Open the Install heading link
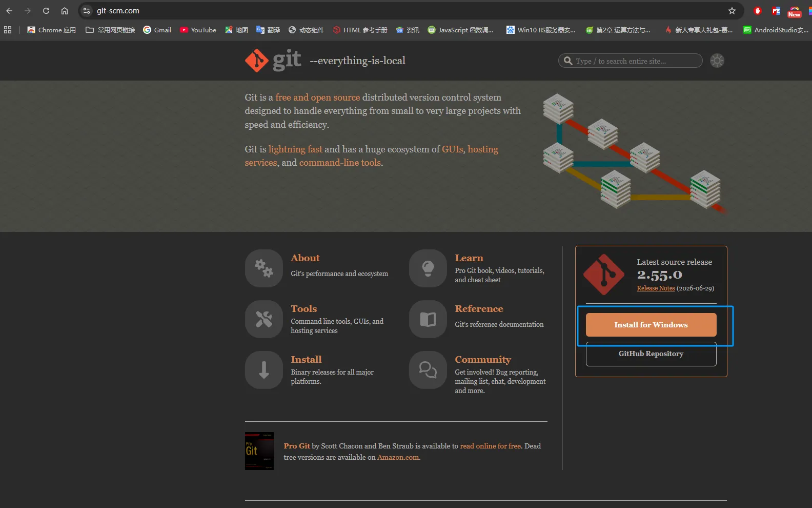 306,360
